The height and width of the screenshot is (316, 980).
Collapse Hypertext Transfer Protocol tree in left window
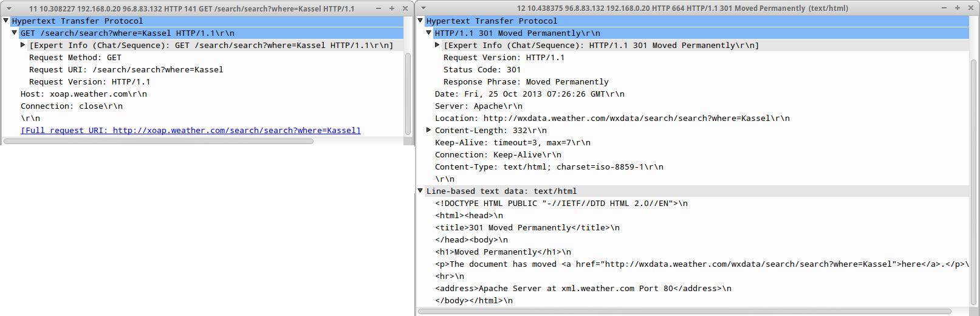pyautogui.click(x=6, y=21)
